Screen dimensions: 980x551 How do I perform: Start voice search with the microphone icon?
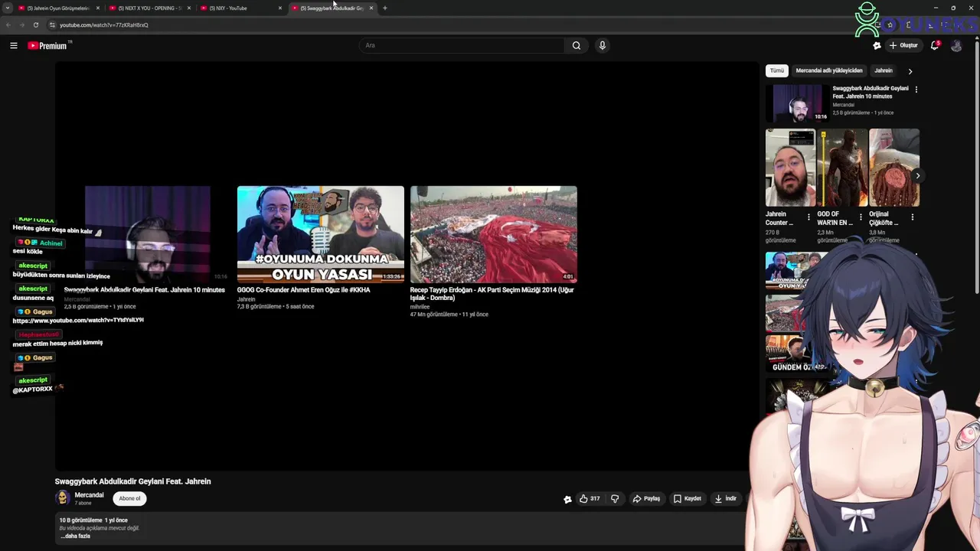[x=603, y=45]
